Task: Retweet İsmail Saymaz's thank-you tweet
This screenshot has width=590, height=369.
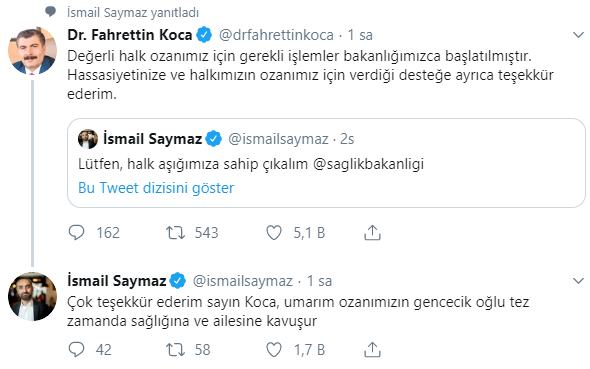Action: pos(175,349)
